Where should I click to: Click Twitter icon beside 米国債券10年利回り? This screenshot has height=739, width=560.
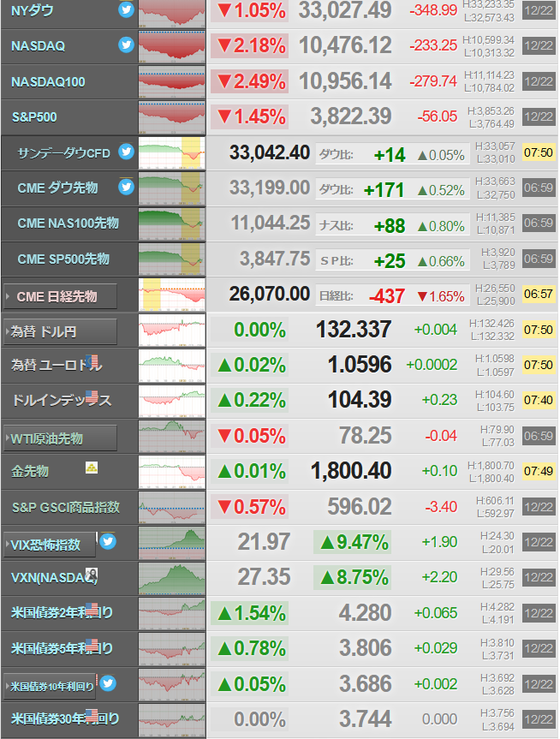tap(108, 683)
